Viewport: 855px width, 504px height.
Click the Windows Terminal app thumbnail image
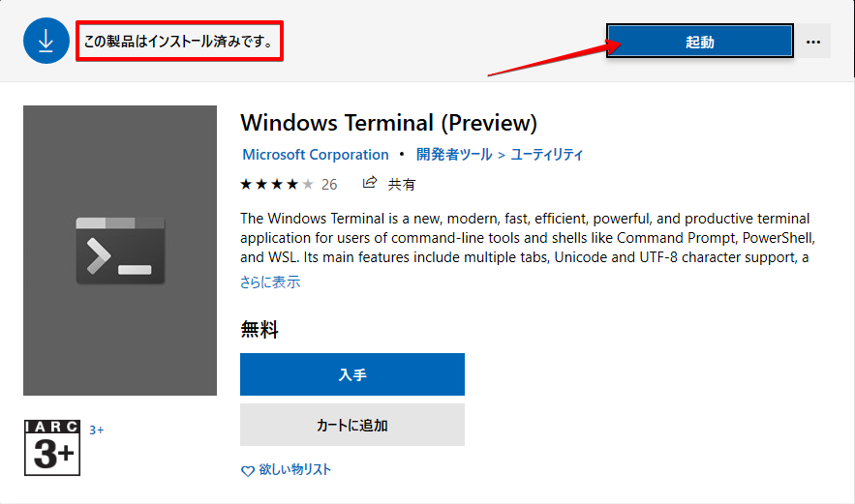coord(120,251)
